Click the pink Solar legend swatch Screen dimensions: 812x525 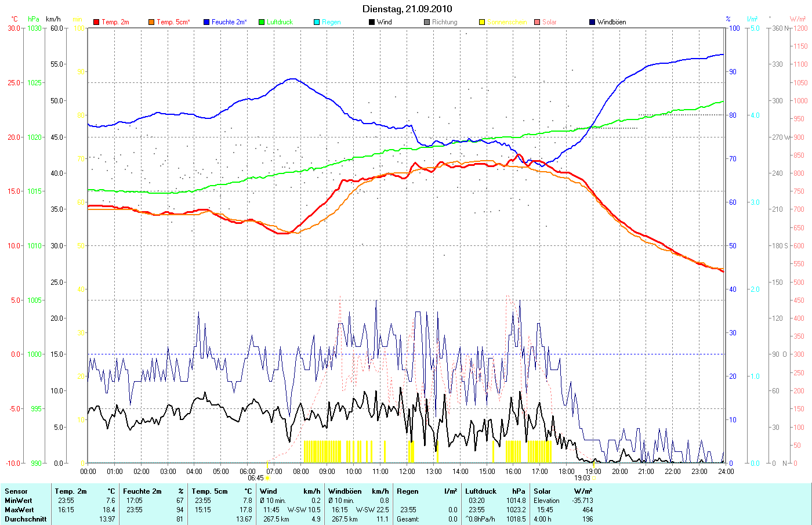tap(537, 22)
